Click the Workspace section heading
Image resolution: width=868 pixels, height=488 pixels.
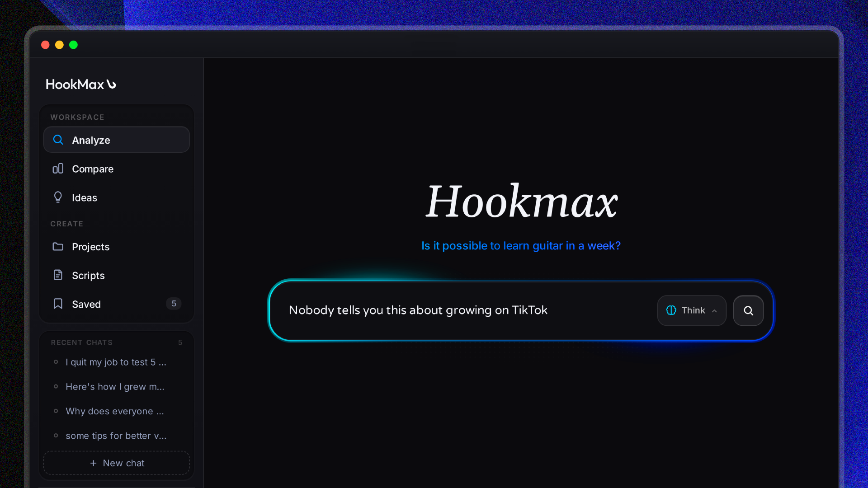point(77,117)
